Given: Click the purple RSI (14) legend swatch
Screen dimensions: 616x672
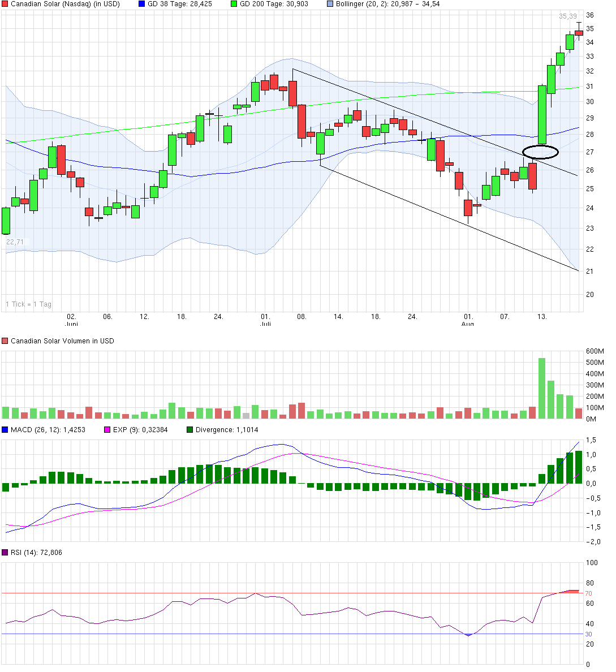Looking at the screenshot, I should point(5,553).
